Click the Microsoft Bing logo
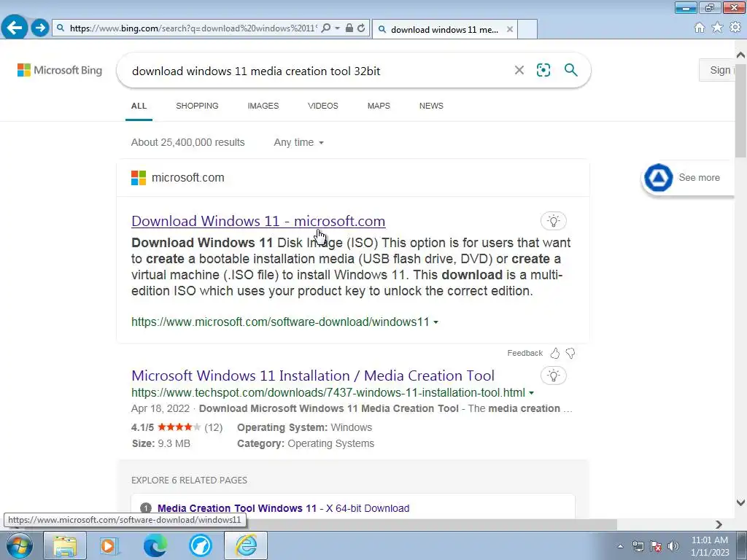The width and height of the screenshot is (747, 560). pos(60,71)
